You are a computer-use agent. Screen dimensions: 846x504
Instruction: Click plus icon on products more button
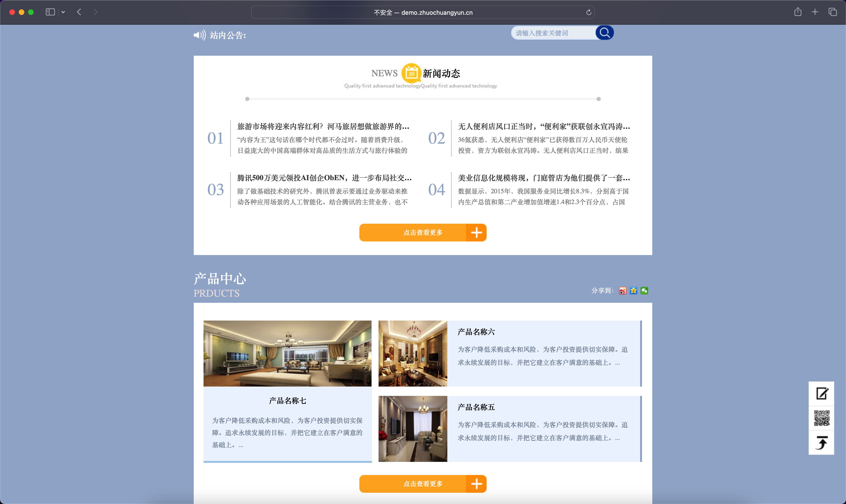point(476,484)
